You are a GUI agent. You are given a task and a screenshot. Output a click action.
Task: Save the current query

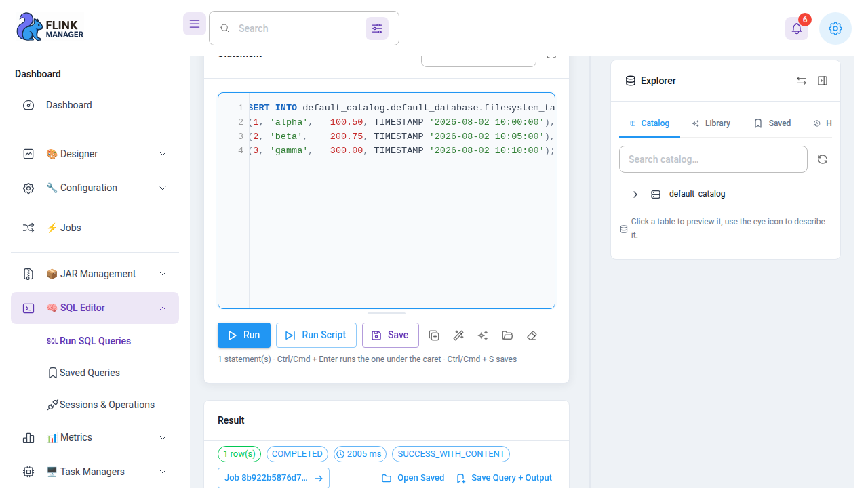point(391,335)
